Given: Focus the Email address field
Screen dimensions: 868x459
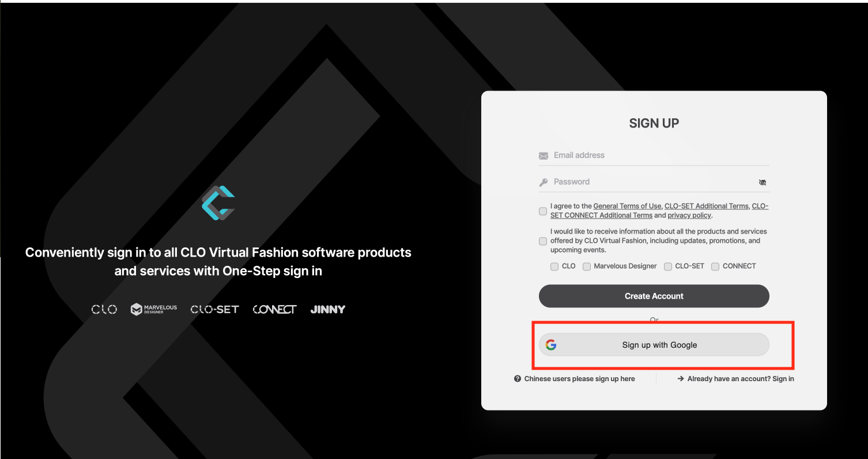Looking at the screenshot, I should pyautogui.click(x=654, y=155).
